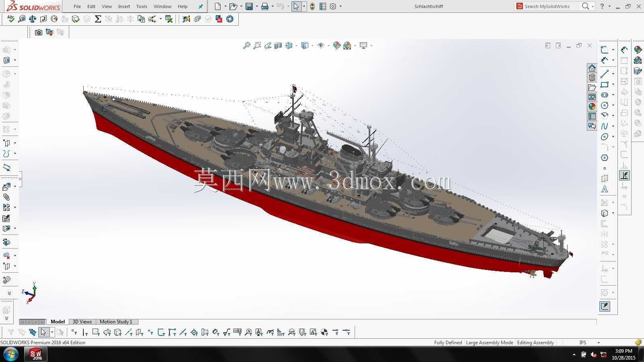Open Options gear icon
644x362 pixels.
tap(333, 6)
